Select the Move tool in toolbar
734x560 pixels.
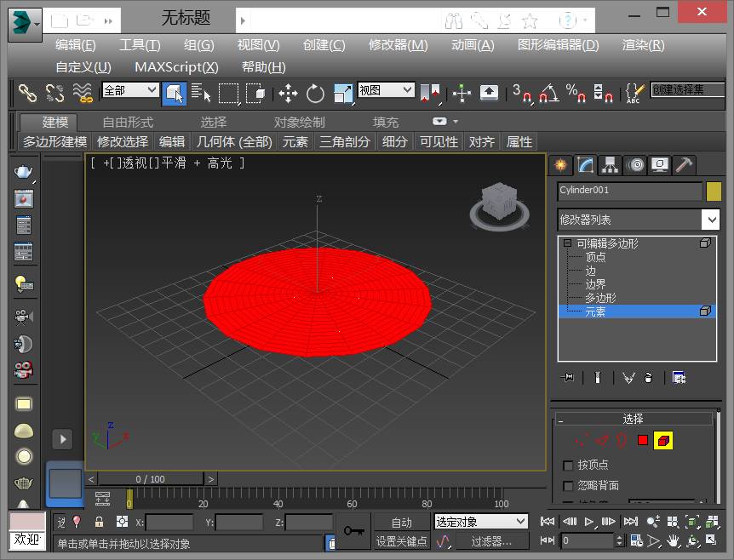288,93
